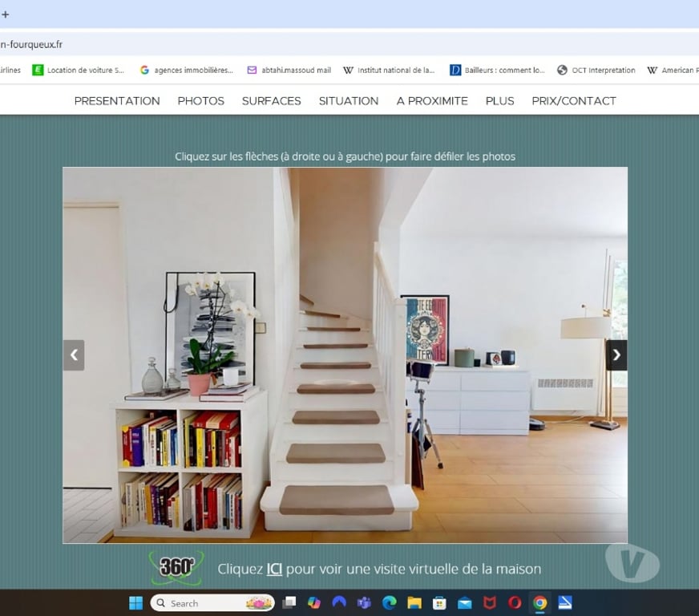Open the Windows Start menu

pyautogui.click(x=135, y=603)
